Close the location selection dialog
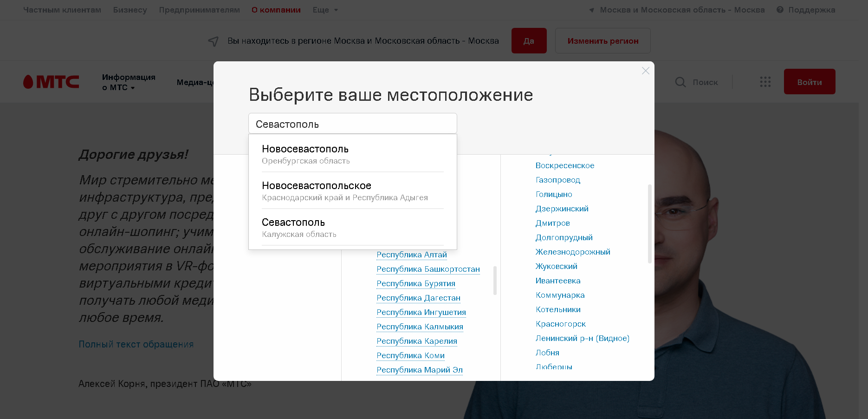This screenshot has width=868, height=419. (645, 71)
